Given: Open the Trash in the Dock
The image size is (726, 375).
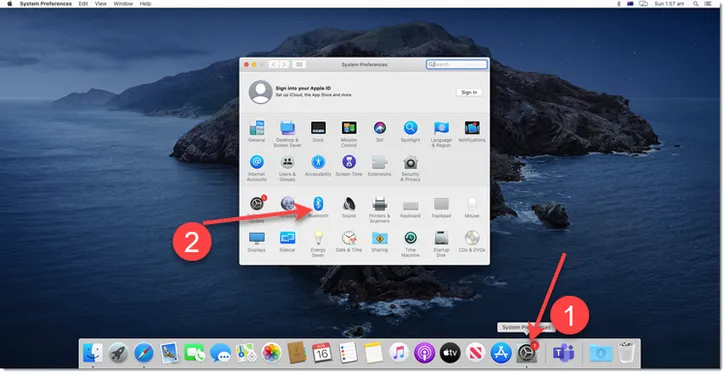Looking at the screenshot, I should pyautogui.click(x=626, y=353).
